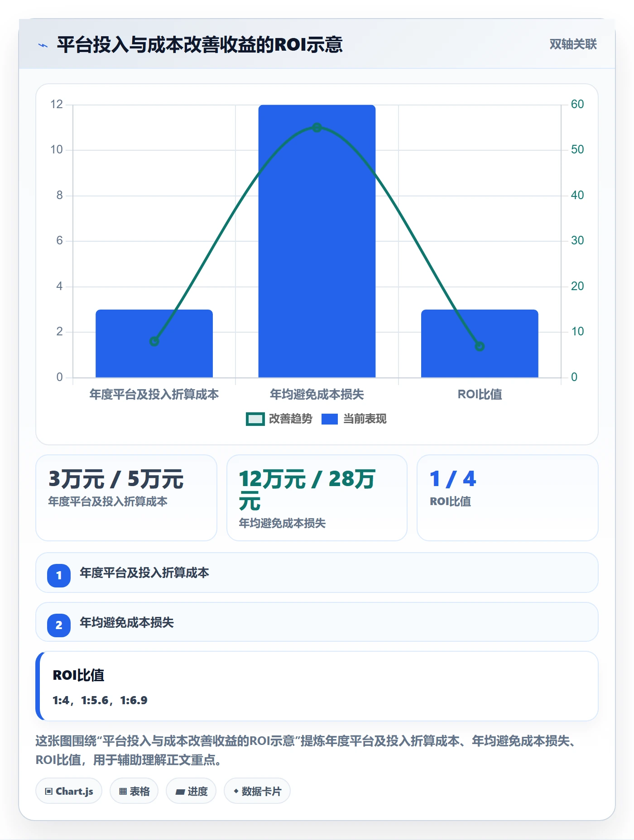This screenshot has width=634, height=840.
Task: Click the "数据卡片" tag
Action: click(257, 791)
